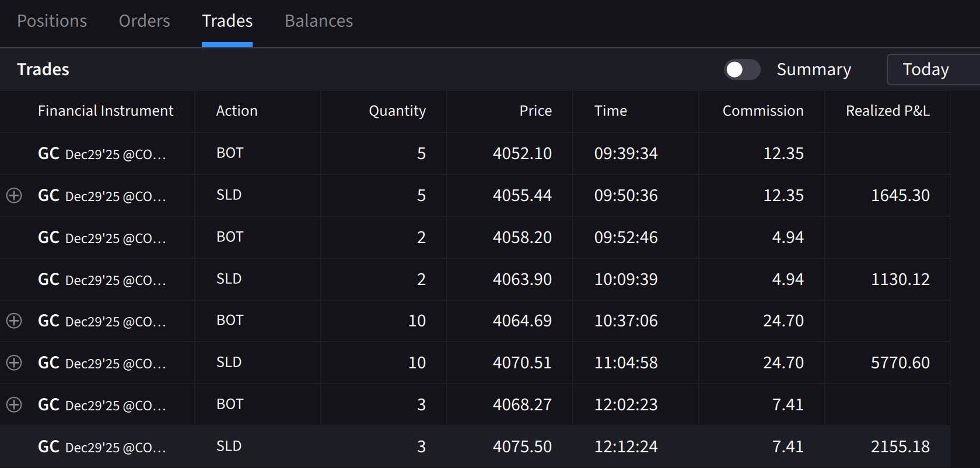Image resolution: width=980 pixels, height=468 pixels.
Task: Open the Orders tab
Action: pos(144,21)
